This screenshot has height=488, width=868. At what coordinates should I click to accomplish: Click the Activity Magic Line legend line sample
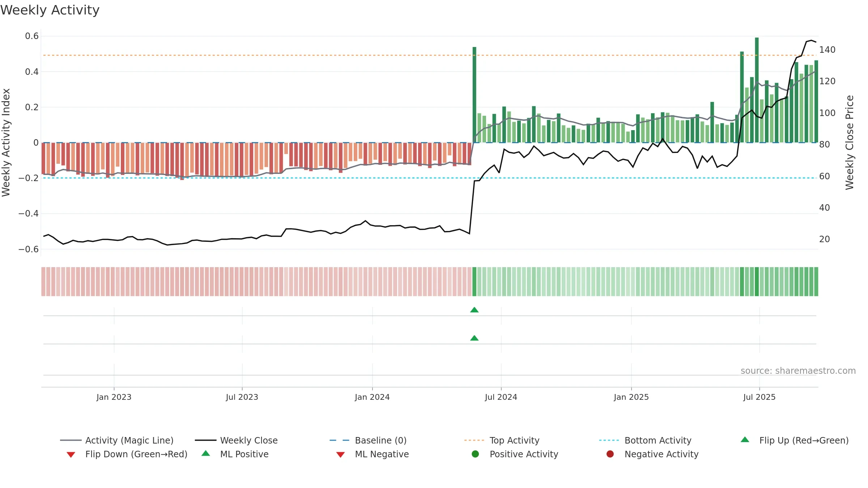(x=71, y=440)
